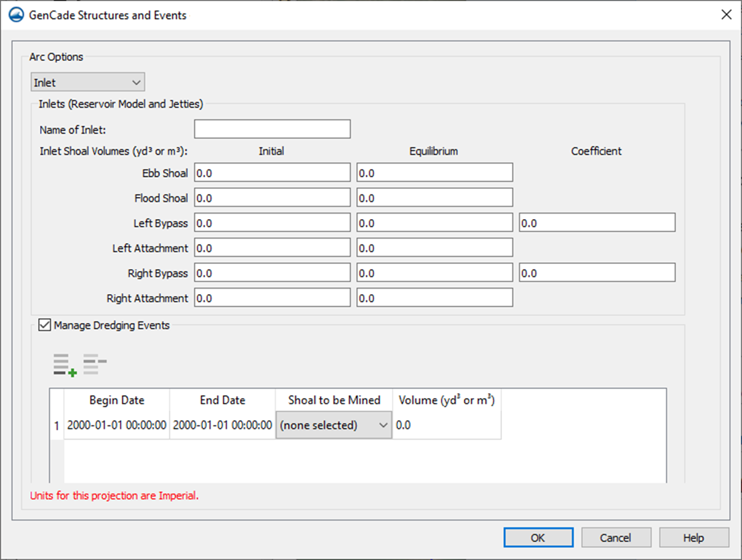Select the Left Bypass Equilibrium volume field

434,223
